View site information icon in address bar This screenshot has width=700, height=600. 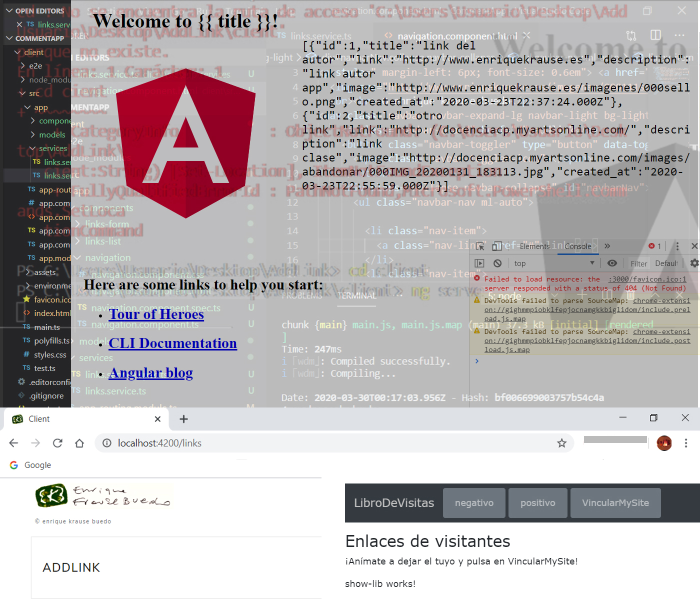point(106,443)
